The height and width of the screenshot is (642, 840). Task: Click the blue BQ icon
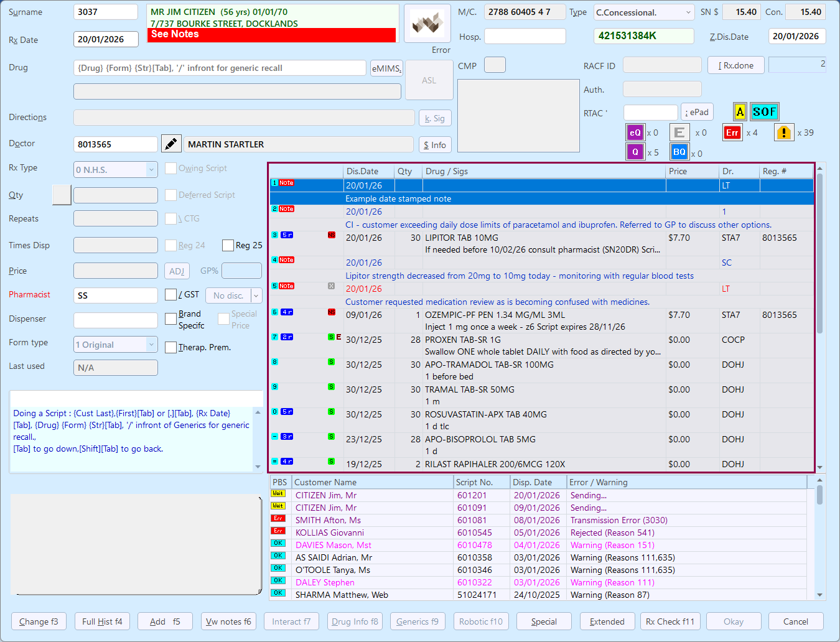coord(679,152)
